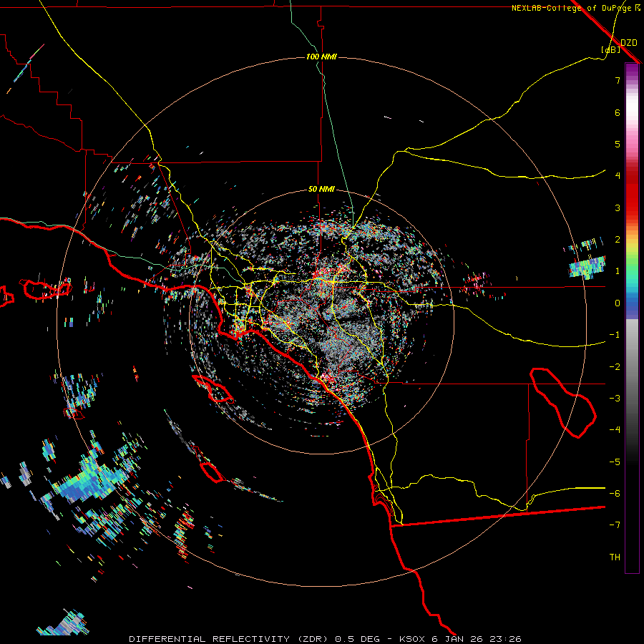Click the DZD product label above the color bar
The width and height of the screenshot is (644, 644).
(629, 43)
